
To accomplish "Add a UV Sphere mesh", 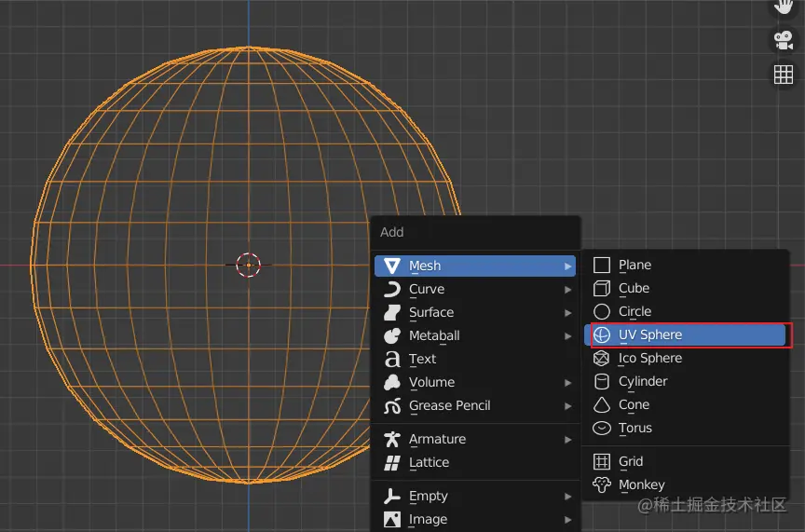I will coord(685,335).
